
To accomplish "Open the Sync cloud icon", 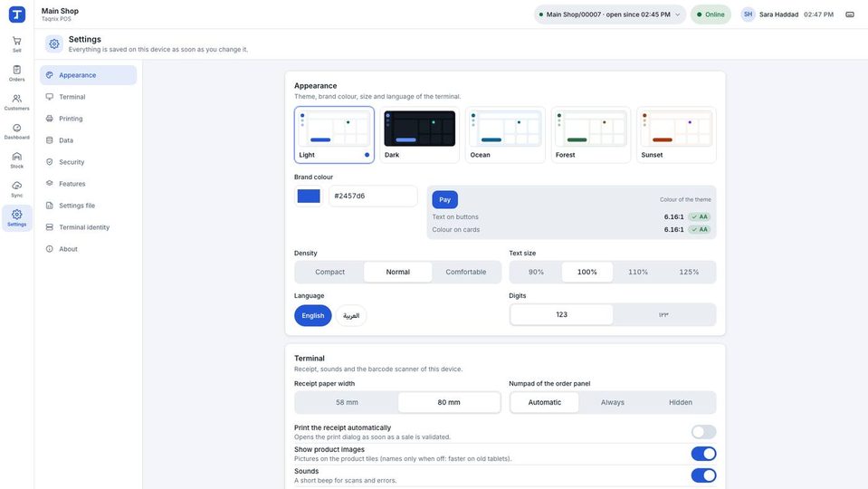I will 16,189.
